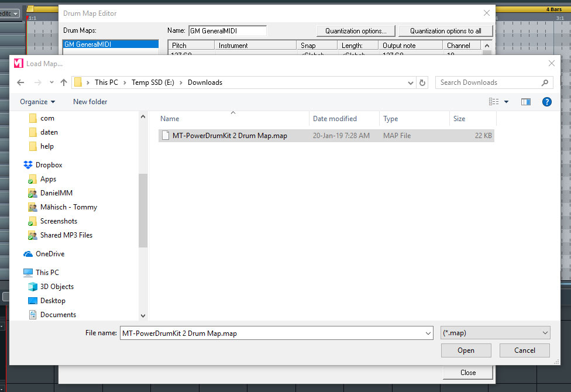Click Temp SSD (E:) breadcrumb
Viewport: 571px width, 392px height.
pyautogui.click(x=153, y=82)
